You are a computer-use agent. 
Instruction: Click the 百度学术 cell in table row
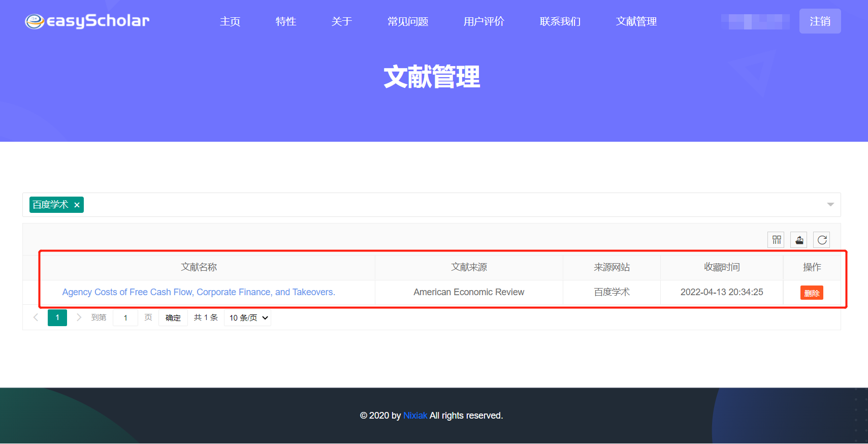click(x=612, y=292)
